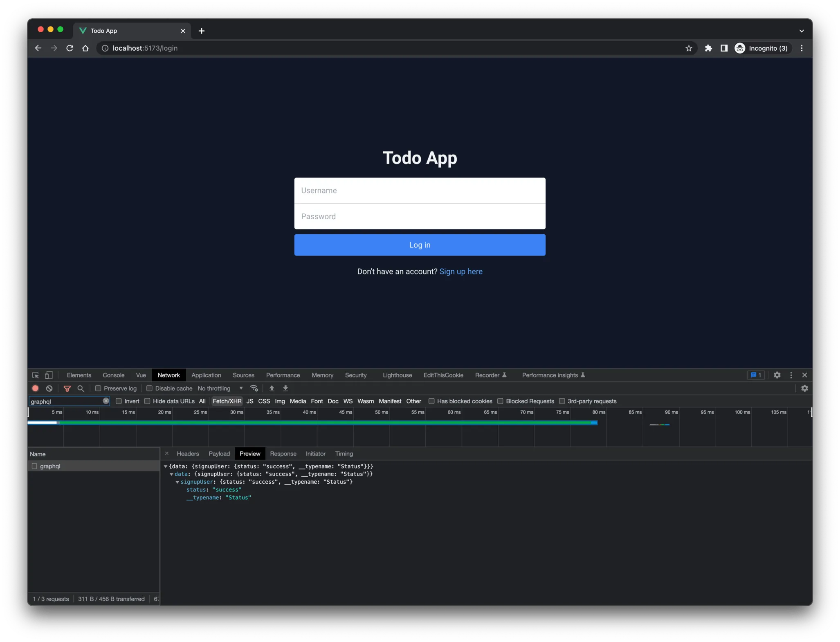Check the Disable cache option

149,388
